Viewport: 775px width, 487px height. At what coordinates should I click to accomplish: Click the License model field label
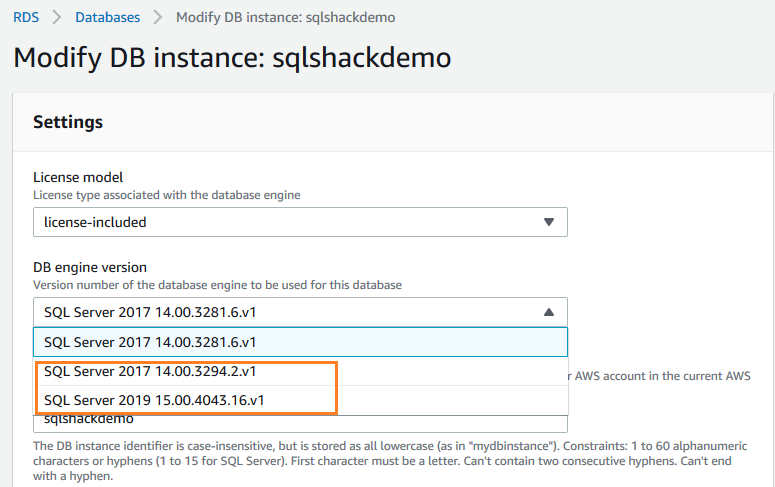[x=77, y=177]
